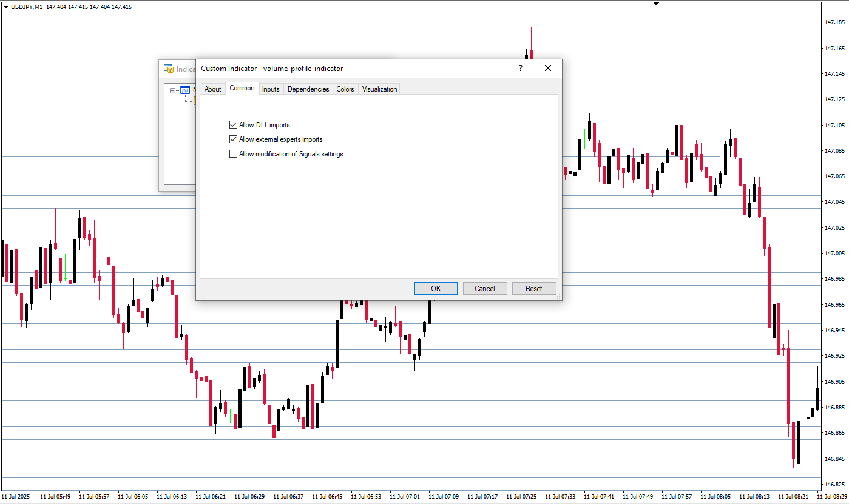Collapse the indicator tree node
Image resolution: width=849 pixels, height=504 pixels.
173,90
